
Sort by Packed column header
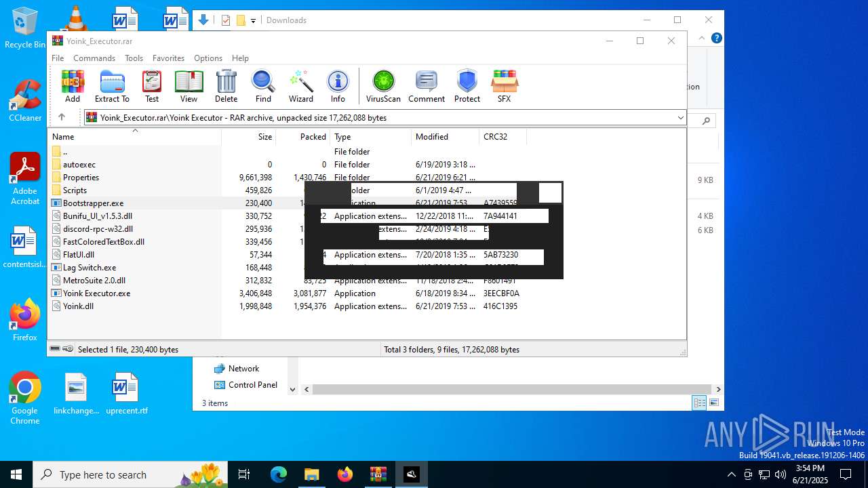(x=302, y=136)
